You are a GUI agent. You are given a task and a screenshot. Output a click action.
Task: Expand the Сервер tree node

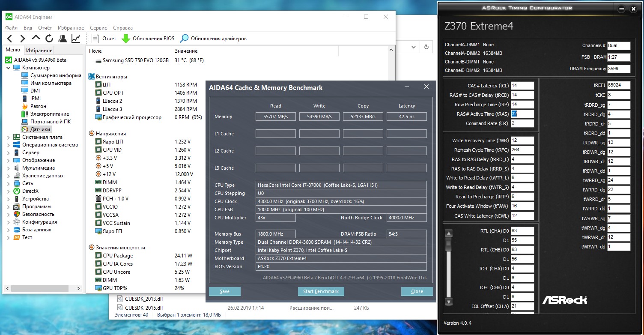(x=8, y=153)
